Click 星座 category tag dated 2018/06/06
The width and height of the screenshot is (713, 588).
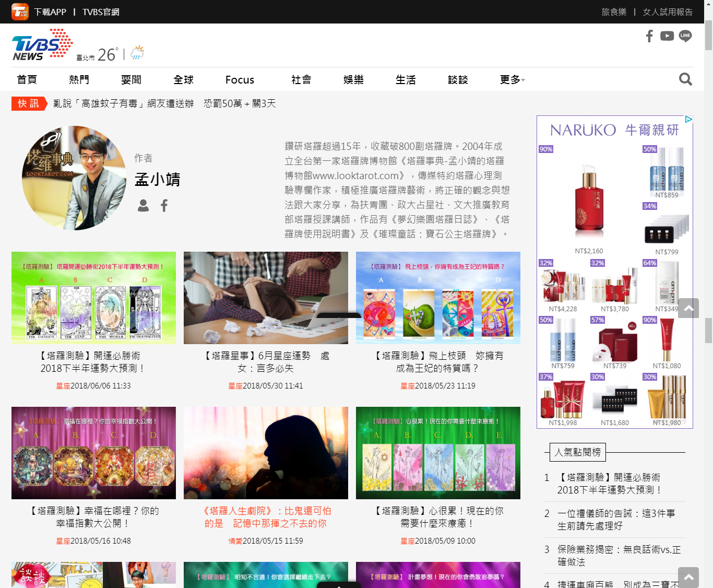click(x=63, y=386)
